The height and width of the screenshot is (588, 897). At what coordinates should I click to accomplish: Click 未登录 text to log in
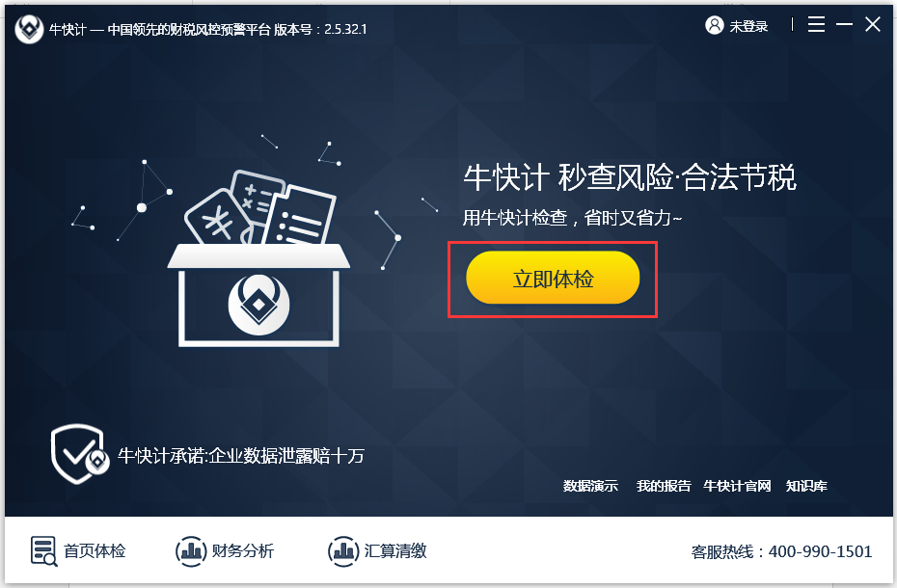(x=748, y=26)
